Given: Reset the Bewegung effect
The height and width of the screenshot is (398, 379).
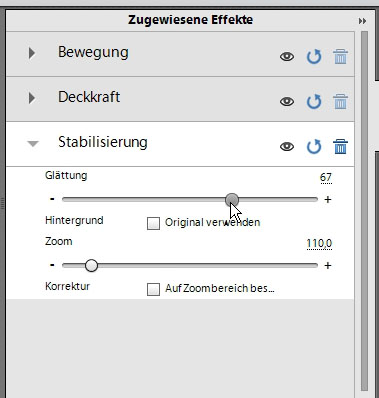Looking at the screenshot, I should point(314,56).
